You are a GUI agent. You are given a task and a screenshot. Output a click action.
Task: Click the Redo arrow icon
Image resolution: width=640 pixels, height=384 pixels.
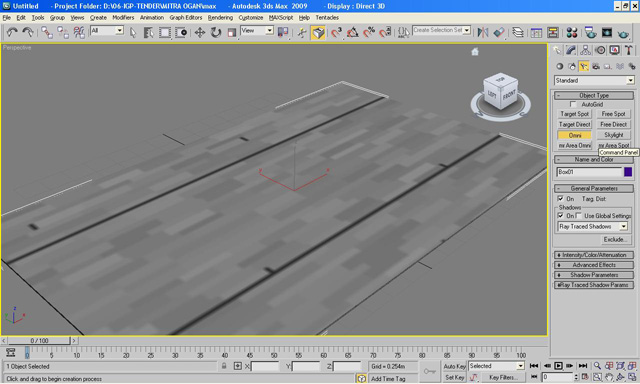pos(28,32)
